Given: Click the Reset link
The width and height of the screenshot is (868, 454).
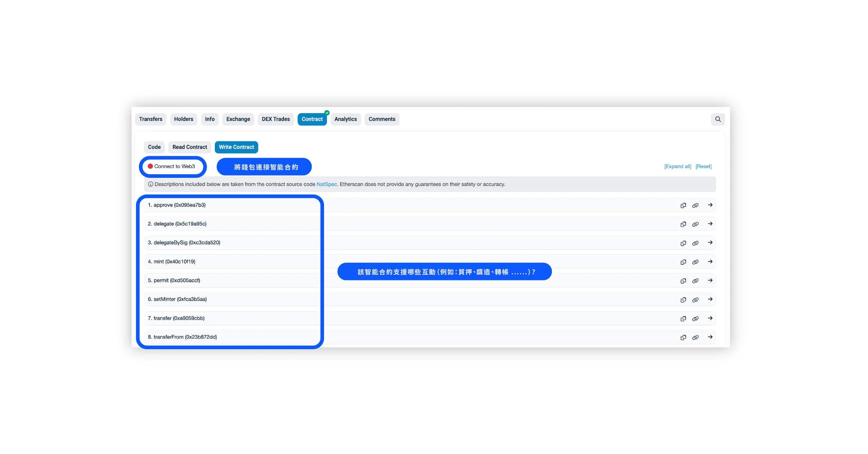Looking at the screenshot, I should click(703, 166).
